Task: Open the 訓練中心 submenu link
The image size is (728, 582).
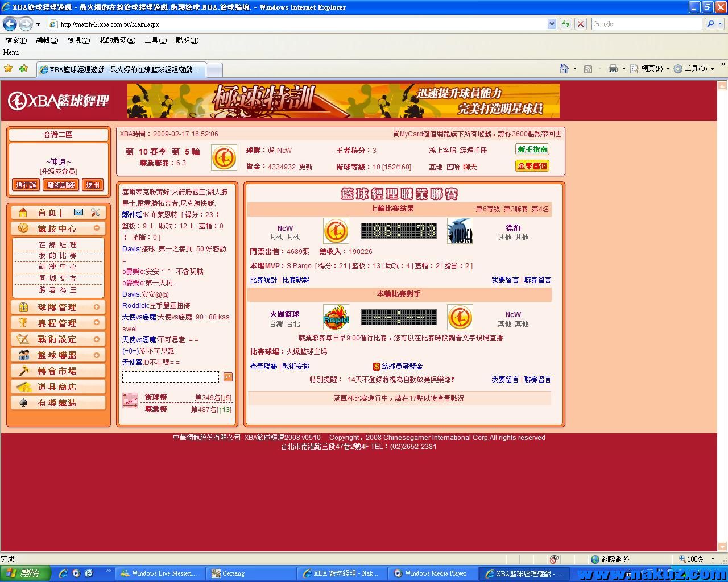Action: (x=57, y=267)
